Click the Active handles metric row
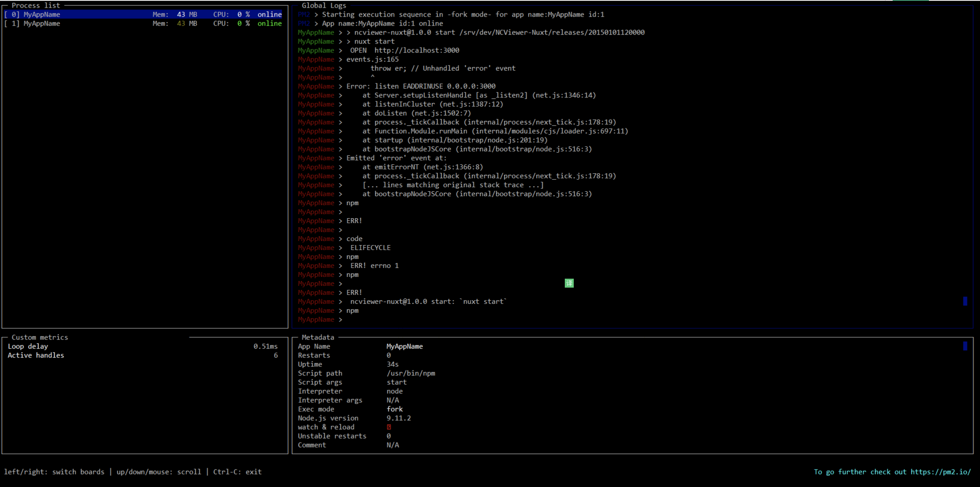The image size is (980, 487). [x=36, y=355]
